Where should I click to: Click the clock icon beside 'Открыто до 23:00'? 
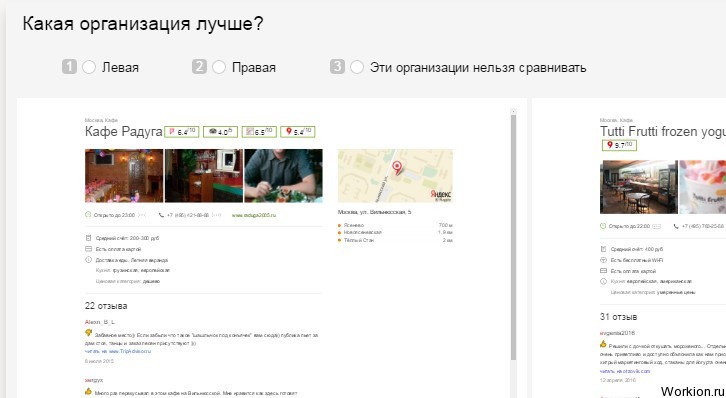tap(88, 215)
